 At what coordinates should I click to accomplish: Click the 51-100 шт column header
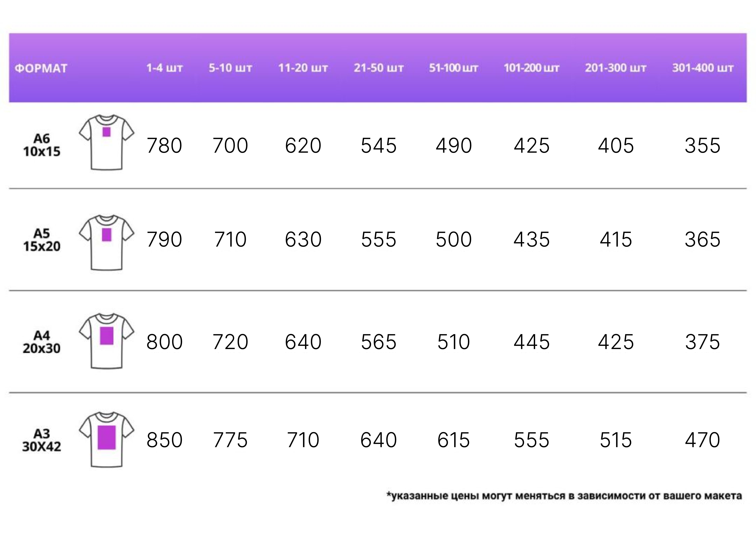[x=453, y=68]
